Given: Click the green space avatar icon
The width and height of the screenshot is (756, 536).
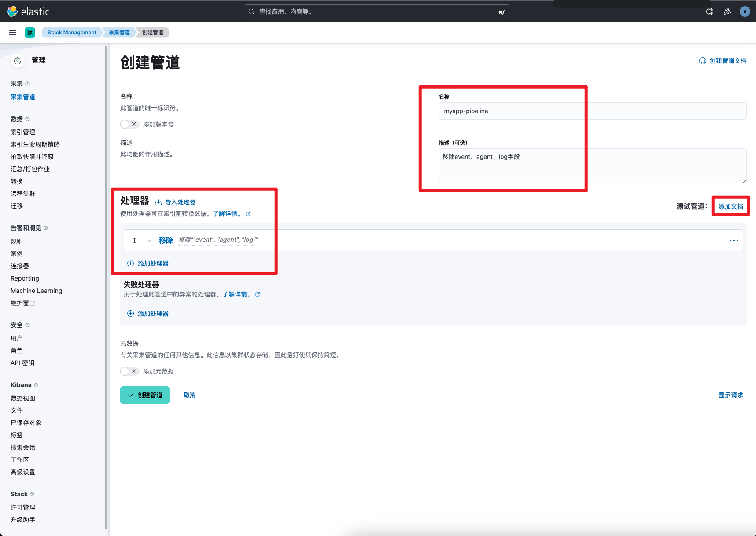Looking at the screenshot, I should click(x=30, y=33).
